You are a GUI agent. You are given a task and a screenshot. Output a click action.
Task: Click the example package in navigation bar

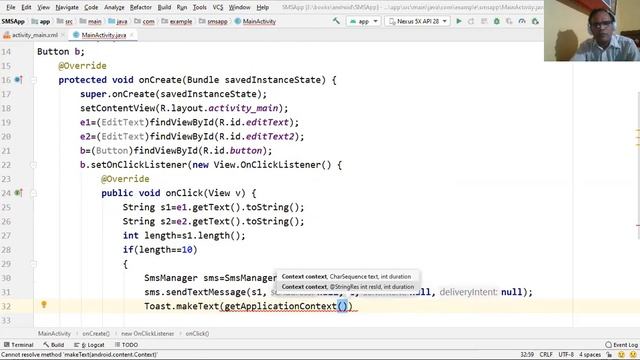tap(177, 21)
